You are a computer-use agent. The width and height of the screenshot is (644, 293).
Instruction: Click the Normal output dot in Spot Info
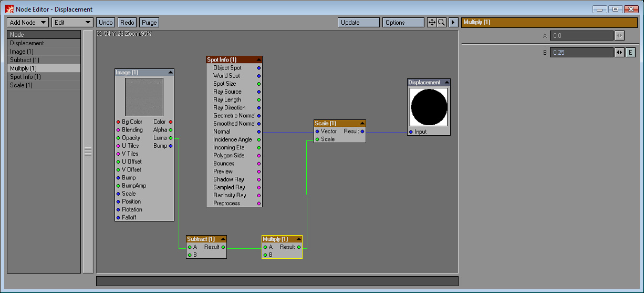point(258,132)
